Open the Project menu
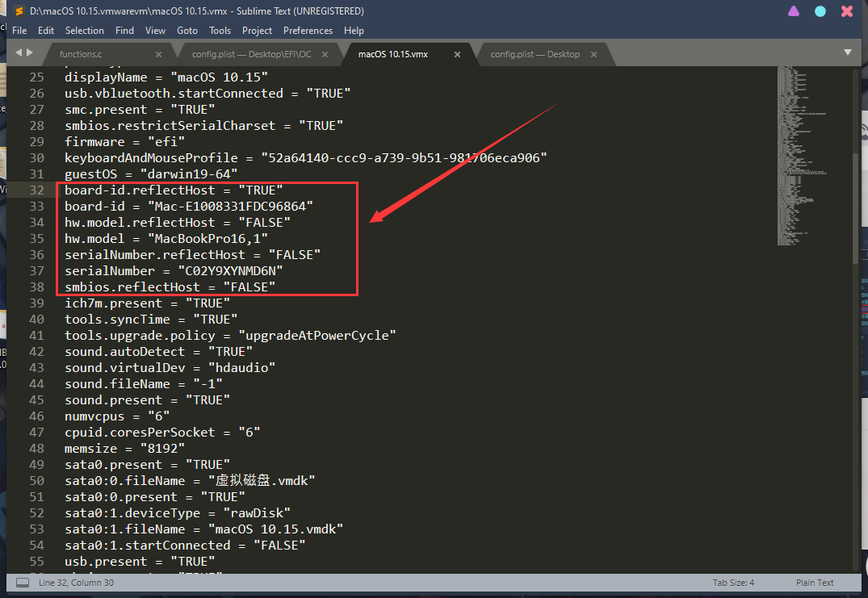The image size is (868, 598). (257, 31)
